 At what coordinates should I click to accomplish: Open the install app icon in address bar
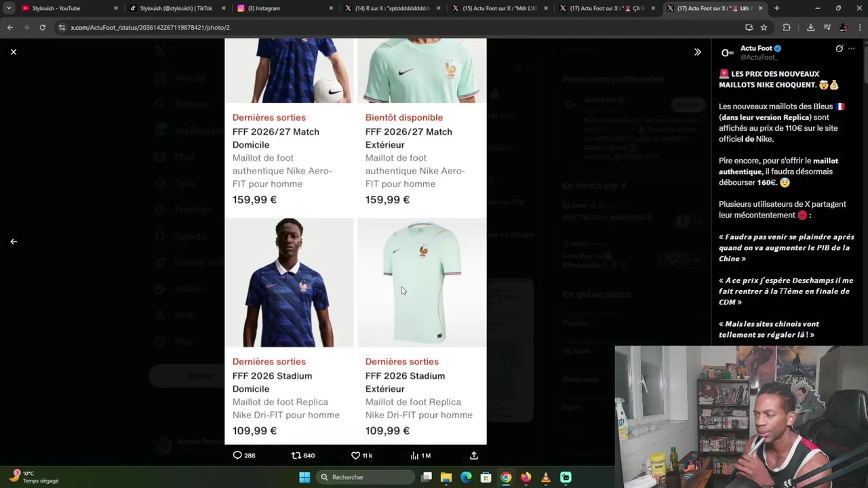[749, 27]
